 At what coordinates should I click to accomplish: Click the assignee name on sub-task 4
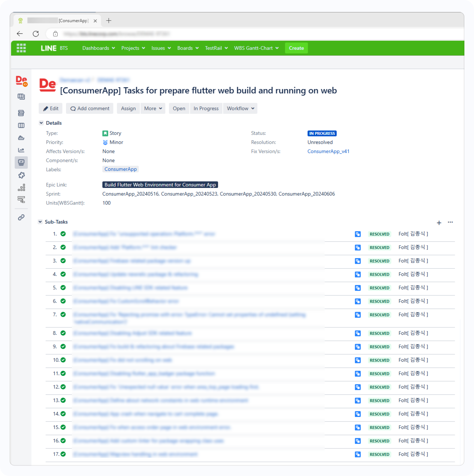tap(413, 274)
